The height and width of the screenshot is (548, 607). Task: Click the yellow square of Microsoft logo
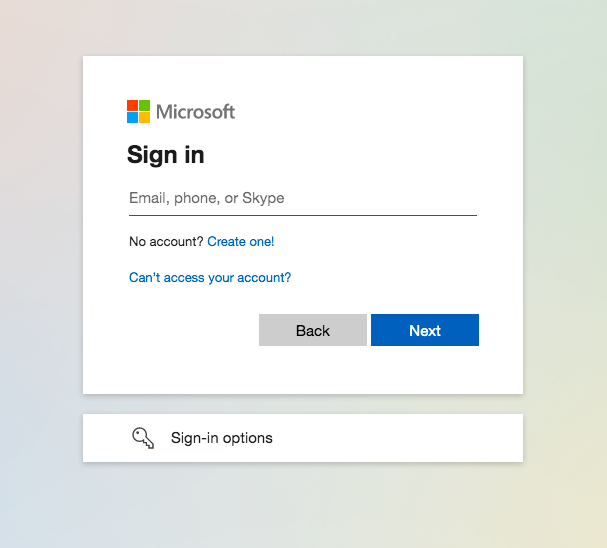(x=144, y=118)
